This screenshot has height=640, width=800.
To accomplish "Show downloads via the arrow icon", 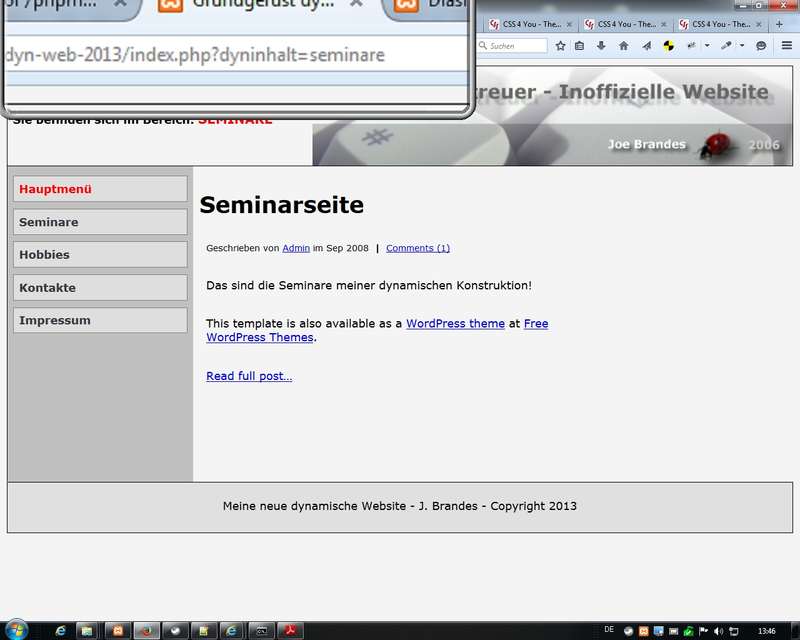I will click(601, 46).
